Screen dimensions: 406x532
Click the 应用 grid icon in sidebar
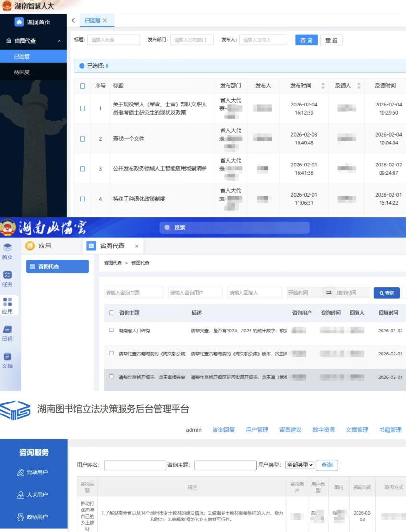7,300
